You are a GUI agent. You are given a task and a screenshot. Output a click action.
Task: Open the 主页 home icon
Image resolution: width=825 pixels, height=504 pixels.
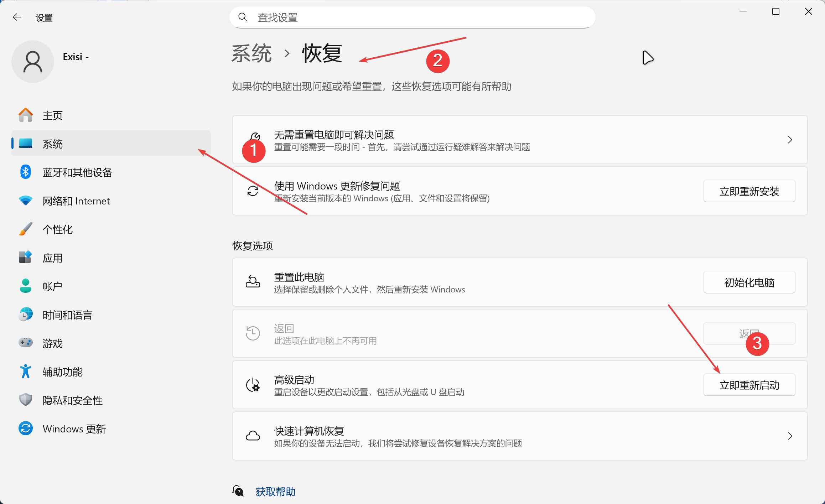25,115
